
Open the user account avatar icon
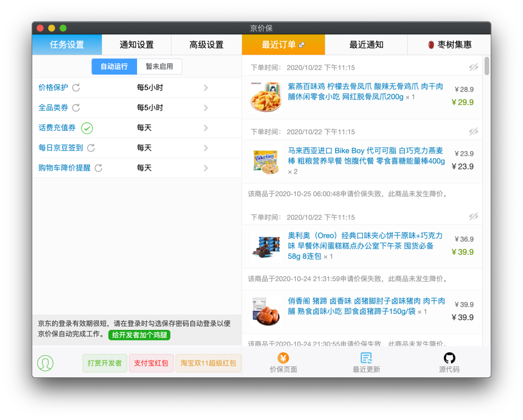46,363
